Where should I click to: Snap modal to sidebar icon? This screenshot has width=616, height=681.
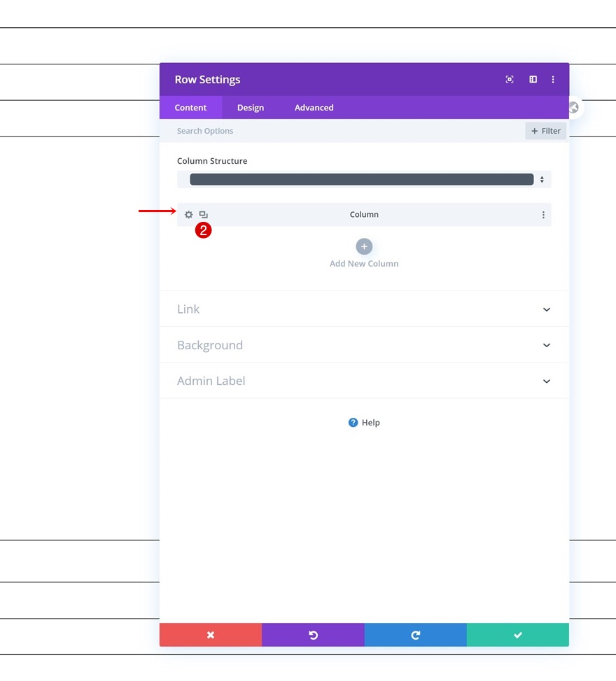click(x=533, y=80)
